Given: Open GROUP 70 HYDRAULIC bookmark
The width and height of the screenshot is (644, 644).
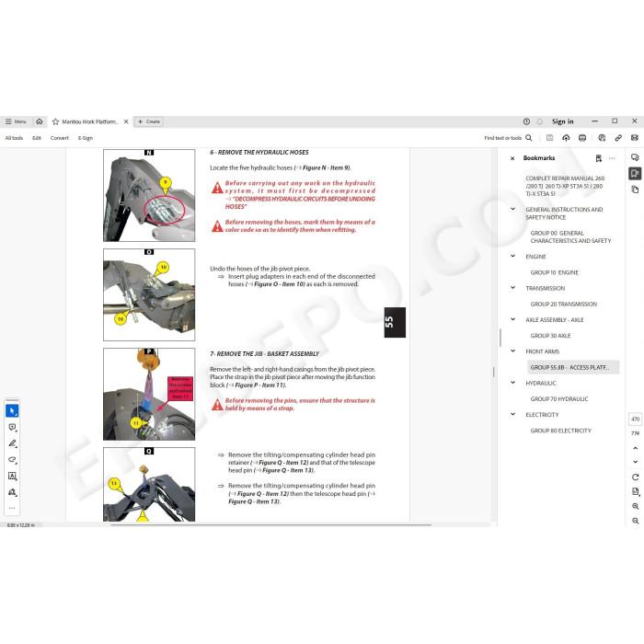Looking at the screenshot, I should coord(559,399).
